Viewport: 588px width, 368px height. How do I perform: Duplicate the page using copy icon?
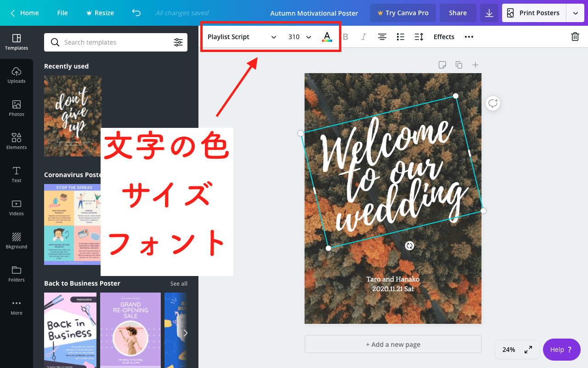pos(458,65)
